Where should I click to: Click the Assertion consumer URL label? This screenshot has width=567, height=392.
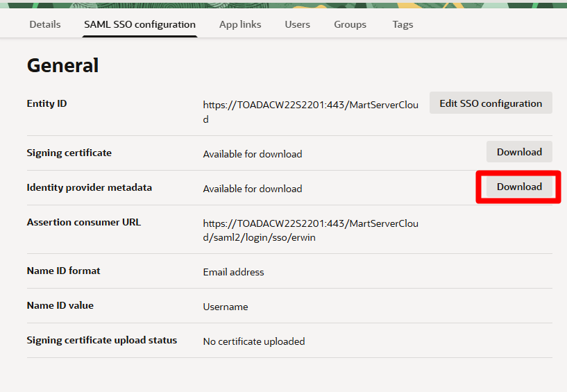click(83, 222)
